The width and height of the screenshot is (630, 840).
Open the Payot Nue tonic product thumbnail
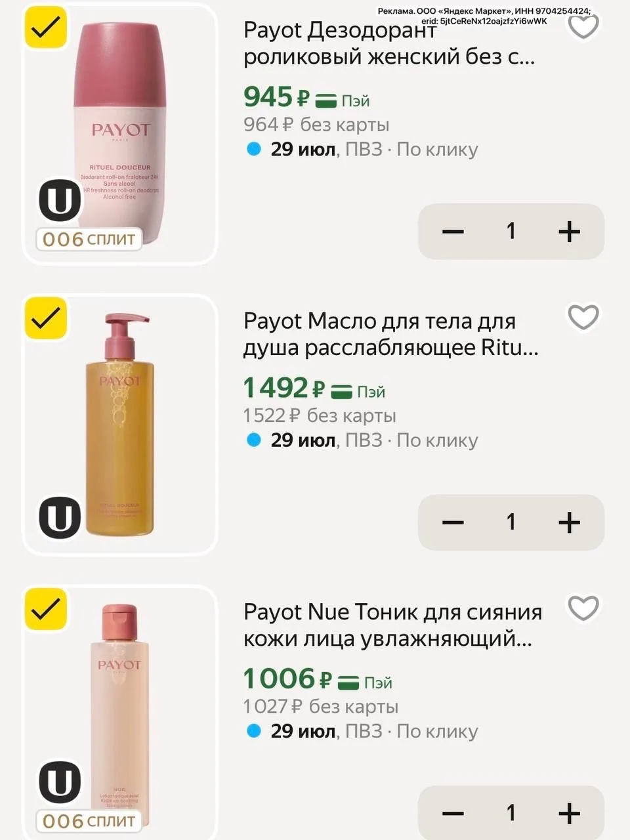[x=120, y=712]
